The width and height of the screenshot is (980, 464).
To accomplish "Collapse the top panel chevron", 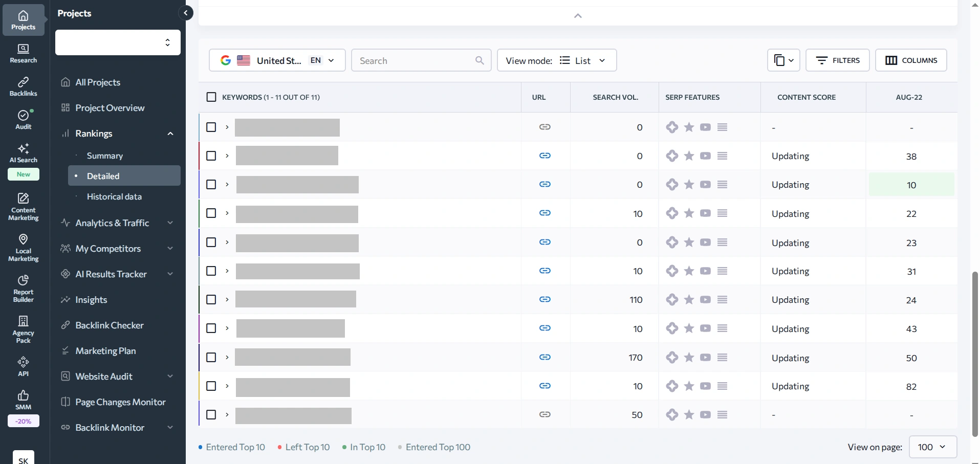I will coord(578,16).
